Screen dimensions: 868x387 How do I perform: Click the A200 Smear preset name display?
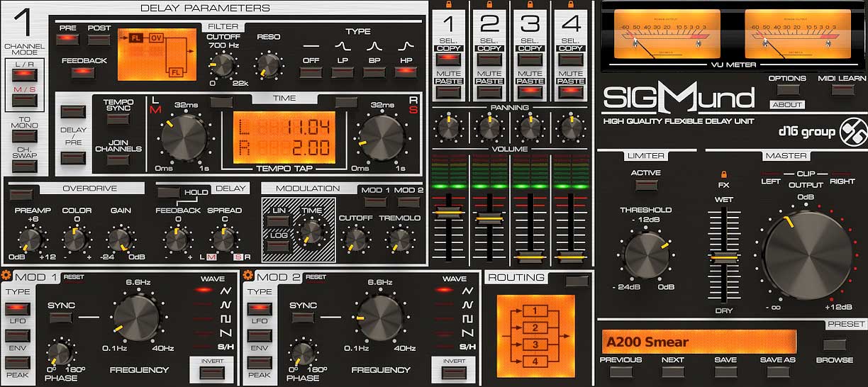pos(699,342)
